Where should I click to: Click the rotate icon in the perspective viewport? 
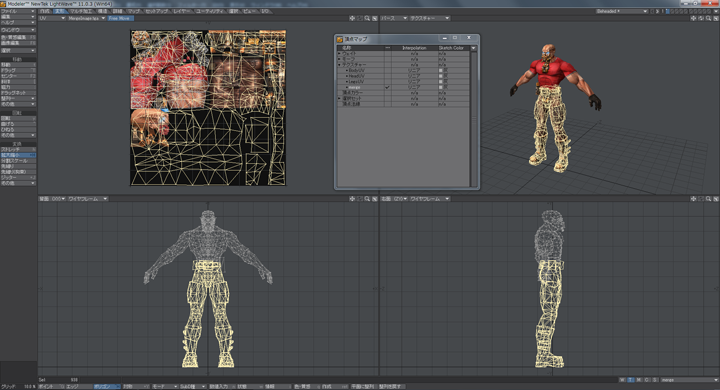coord(701,18)
